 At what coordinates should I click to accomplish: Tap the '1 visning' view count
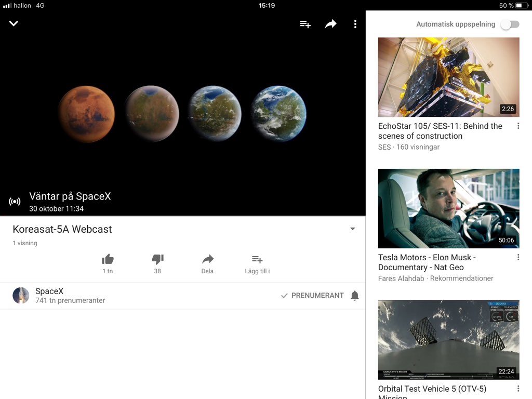pos(25,243)
